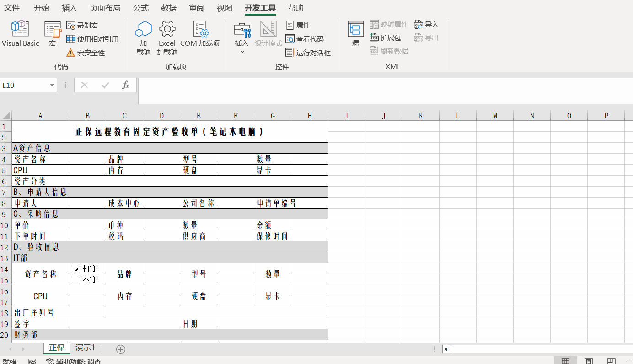
Task: Open the Visual Basic editor
Action: tap(21, 33)
